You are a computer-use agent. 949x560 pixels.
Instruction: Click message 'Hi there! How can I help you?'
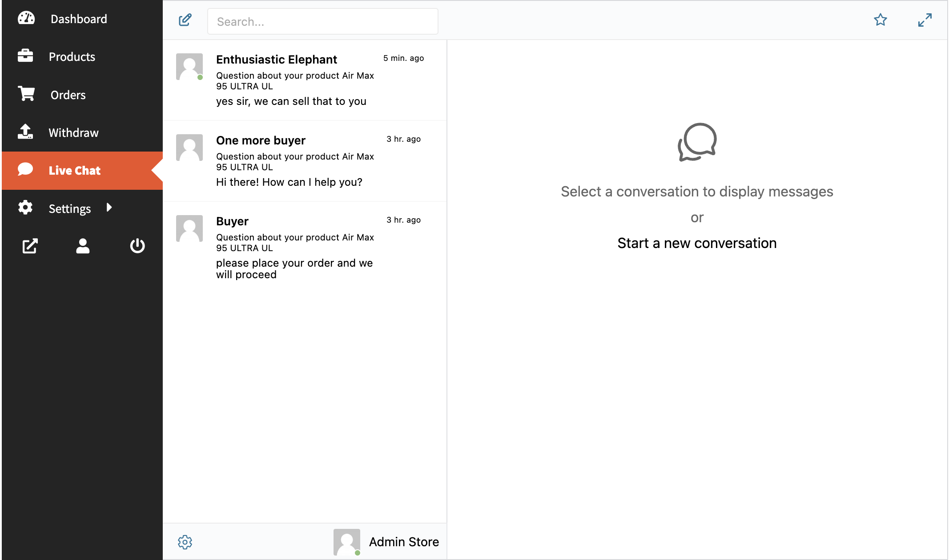click(289, 182)
